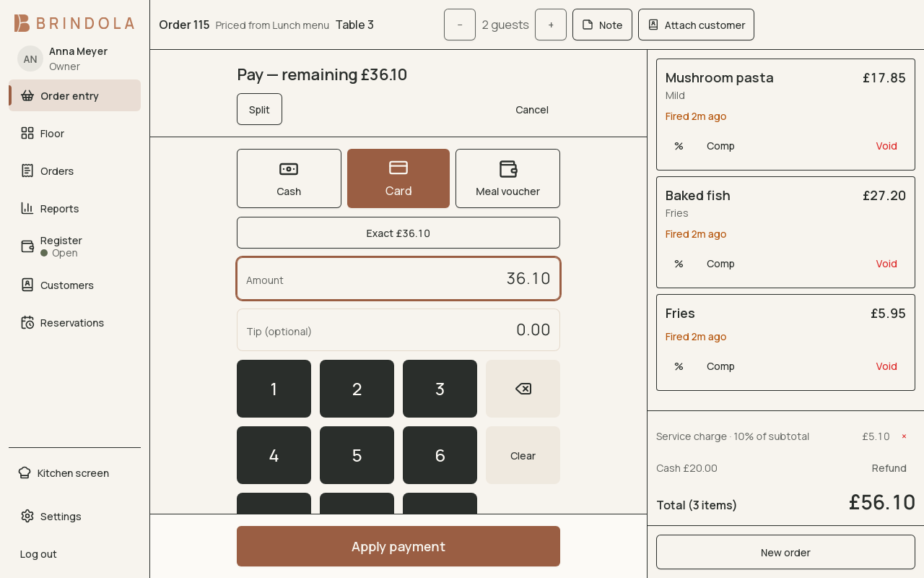The height and width of the screenshot is (578, 924).
Task: Tap keypad digit 1
Action: pyautogui.click(x=274, y=389)
